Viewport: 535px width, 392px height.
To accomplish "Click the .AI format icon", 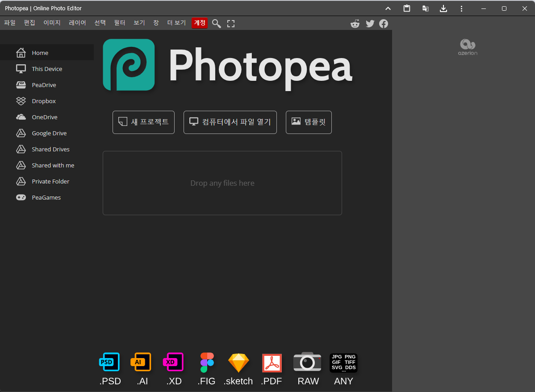I will [x=141, y=362].
